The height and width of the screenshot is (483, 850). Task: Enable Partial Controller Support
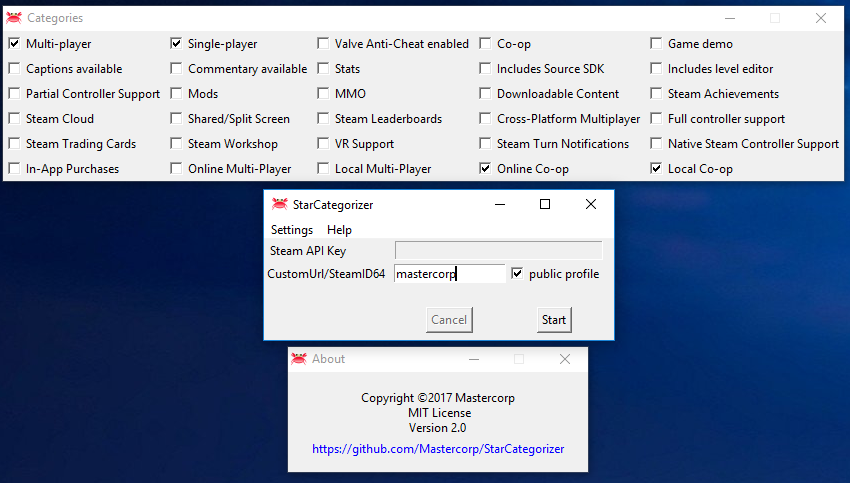(x=15, y=93)
